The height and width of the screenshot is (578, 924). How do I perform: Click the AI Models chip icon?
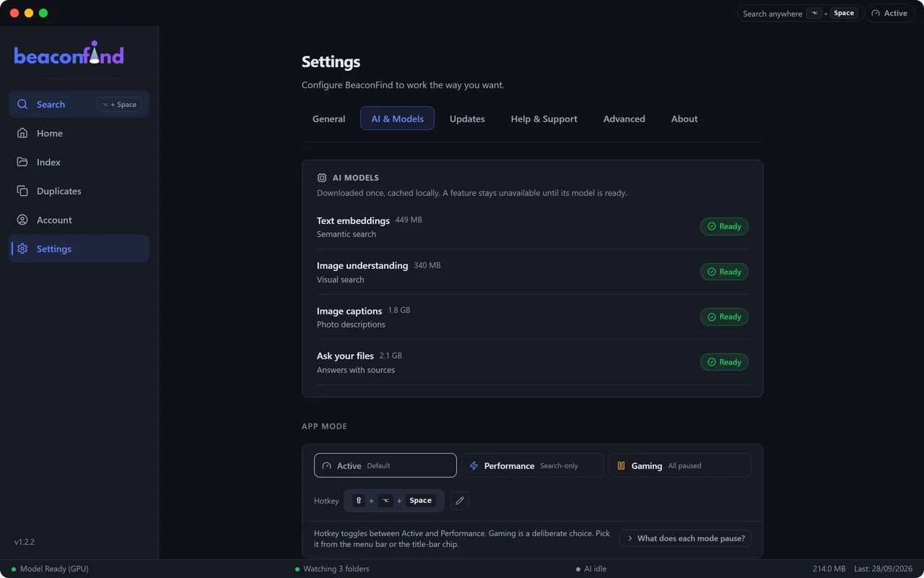coord(322,178)
